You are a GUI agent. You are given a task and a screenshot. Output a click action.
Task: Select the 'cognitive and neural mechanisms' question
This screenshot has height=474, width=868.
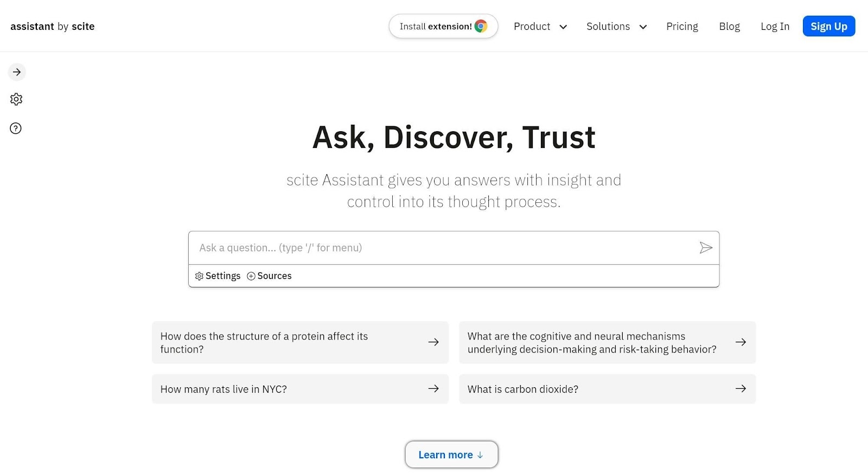coord(607,342)
